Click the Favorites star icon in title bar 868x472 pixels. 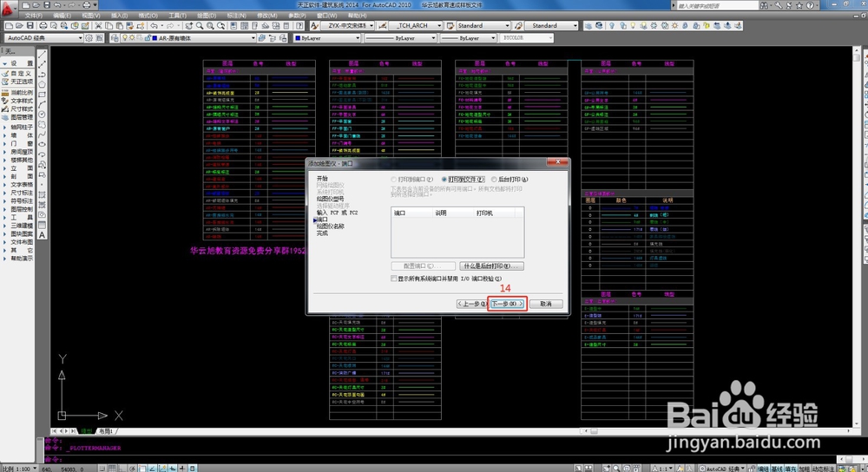tap(799, 5)
